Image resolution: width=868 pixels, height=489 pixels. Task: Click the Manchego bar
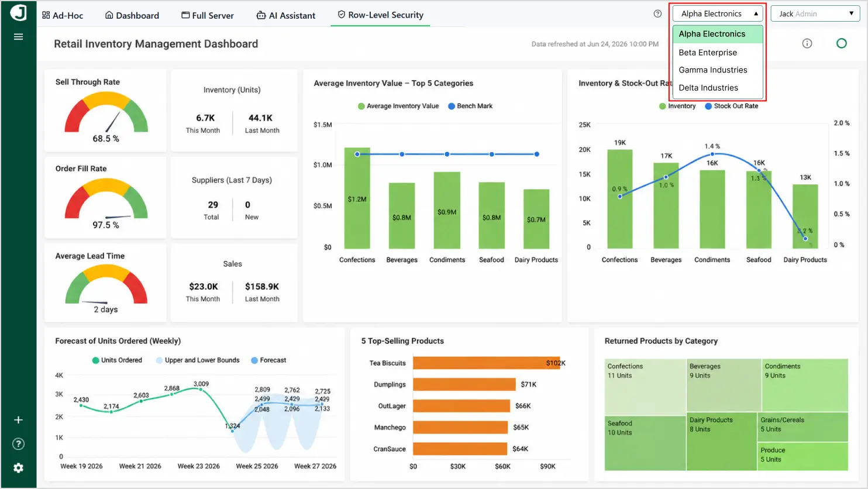coord(460,428)
